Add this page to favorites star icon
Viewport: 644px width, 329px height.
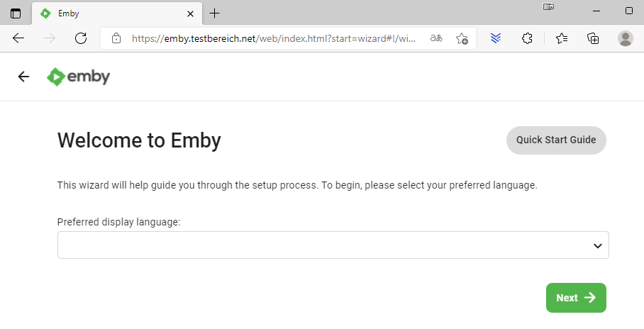(x=462, y=38)
